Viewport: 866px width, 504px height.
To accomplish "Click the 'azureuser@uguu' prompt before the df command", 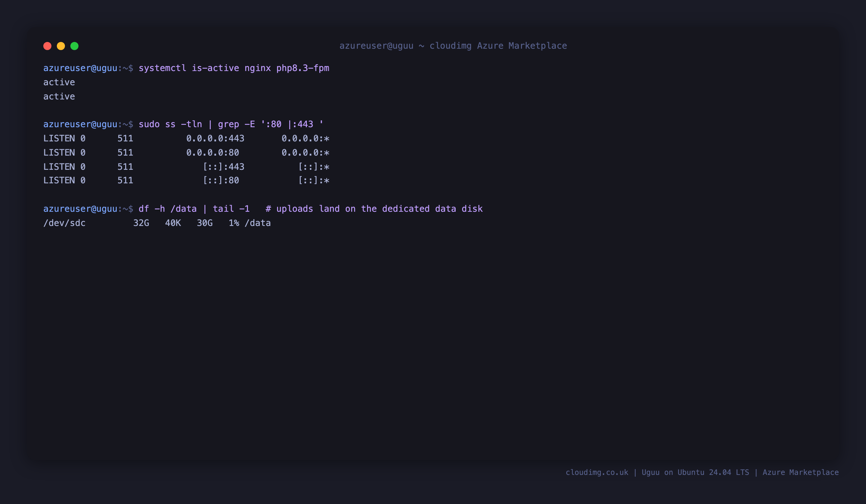I will point(81,209).
